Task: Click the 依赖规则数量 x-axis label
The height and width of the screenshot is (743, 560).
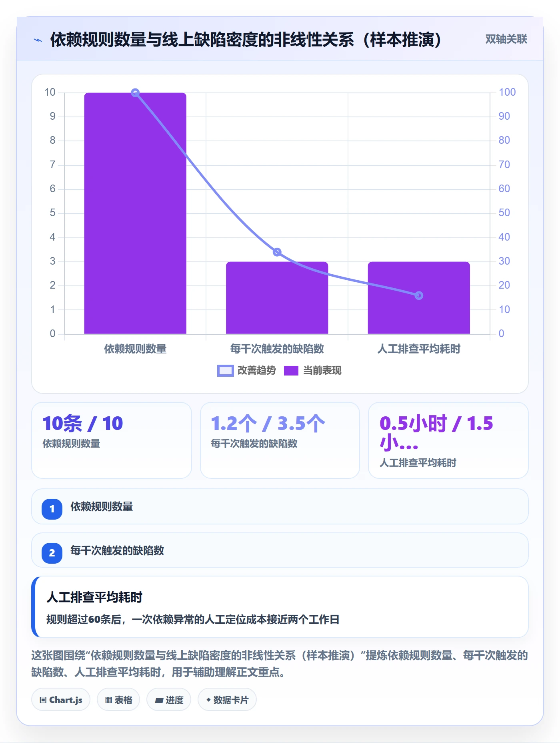Action: (135, 349)
